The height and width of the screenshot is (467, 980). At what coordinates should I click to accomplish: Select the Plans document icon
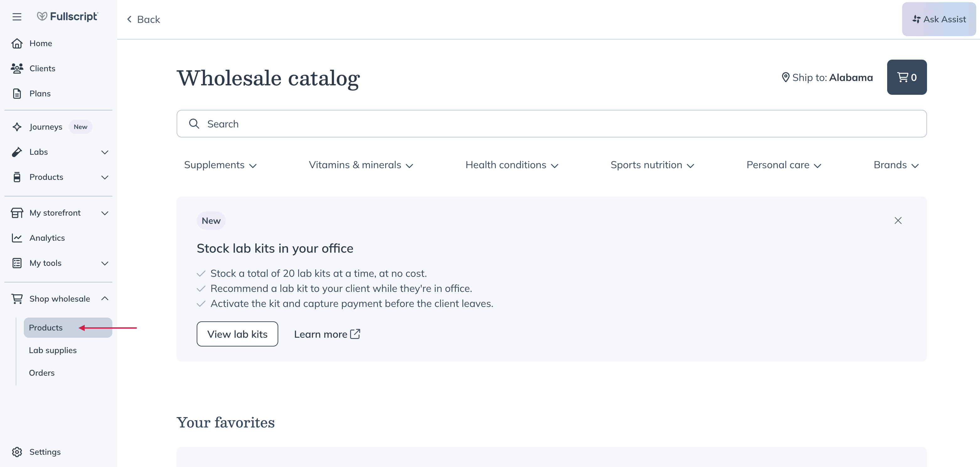[17, 94]
